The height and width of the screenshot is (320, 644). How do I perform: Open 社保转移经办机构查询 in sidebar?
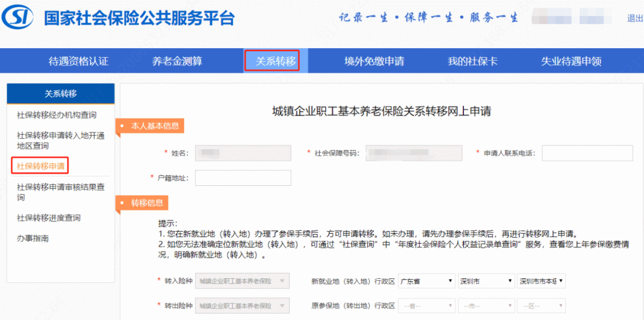[57, 115]
